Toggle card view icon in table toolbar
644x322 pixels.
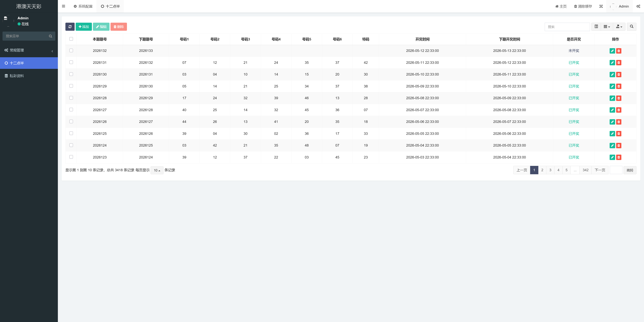pos(596,27)
